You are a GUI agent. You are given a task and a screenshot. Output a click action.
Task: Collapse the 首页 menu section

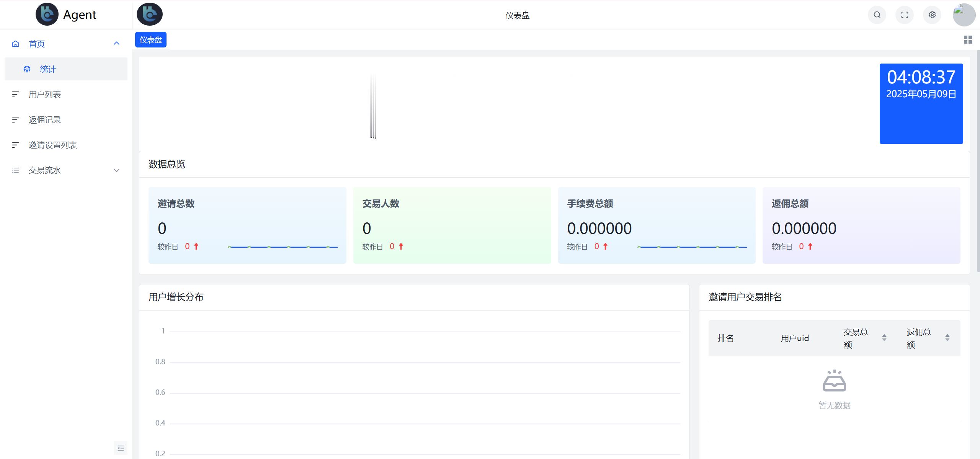tap(116, 43)
